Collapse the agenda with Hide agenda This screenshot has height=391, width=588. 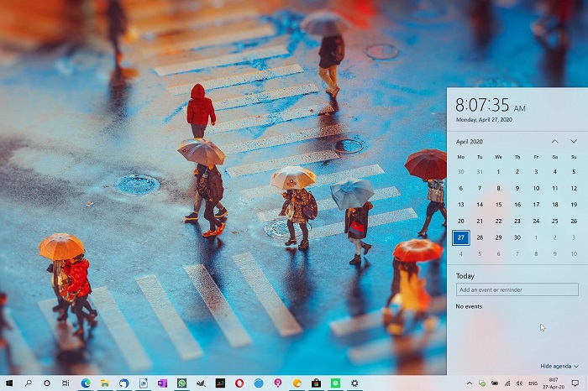coord(559,366)
